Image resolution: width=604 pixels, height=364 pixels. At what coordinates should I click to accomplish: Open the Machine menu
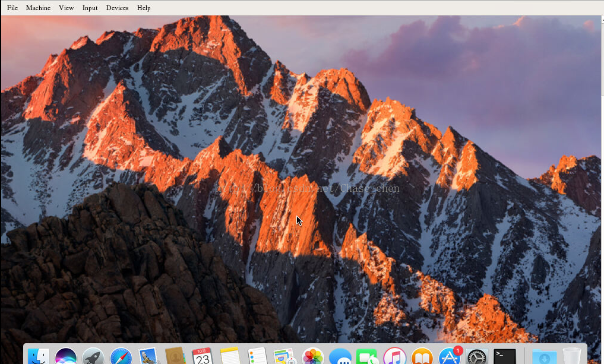tap(38, 8)
